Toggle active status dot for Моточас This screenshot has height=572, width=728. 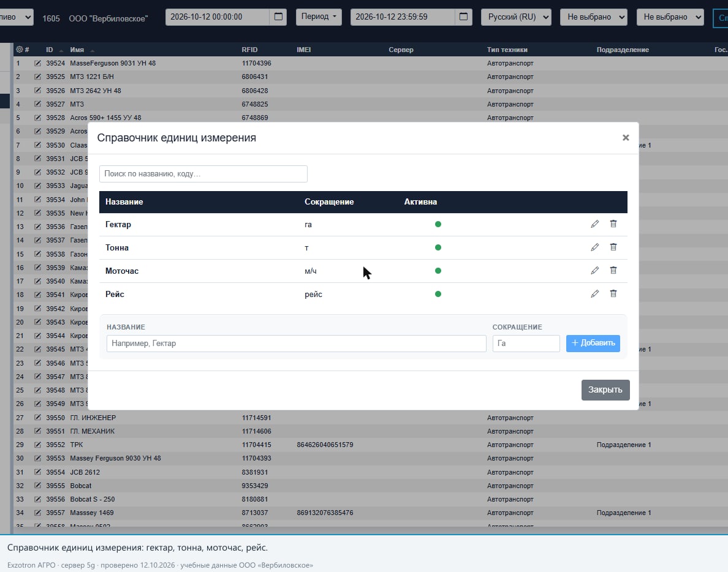pyautogui.click(x=438, y=271)
